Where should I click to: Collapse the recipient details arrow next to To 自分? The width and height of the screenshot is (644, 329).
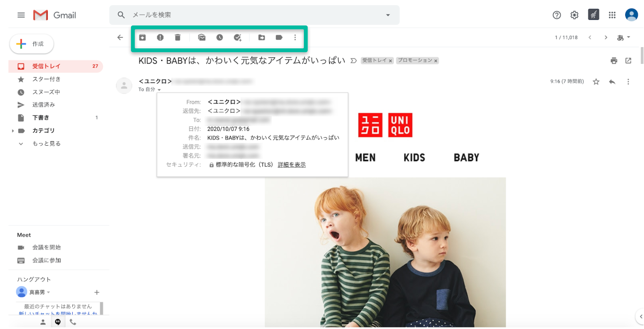tap(159, 90)
